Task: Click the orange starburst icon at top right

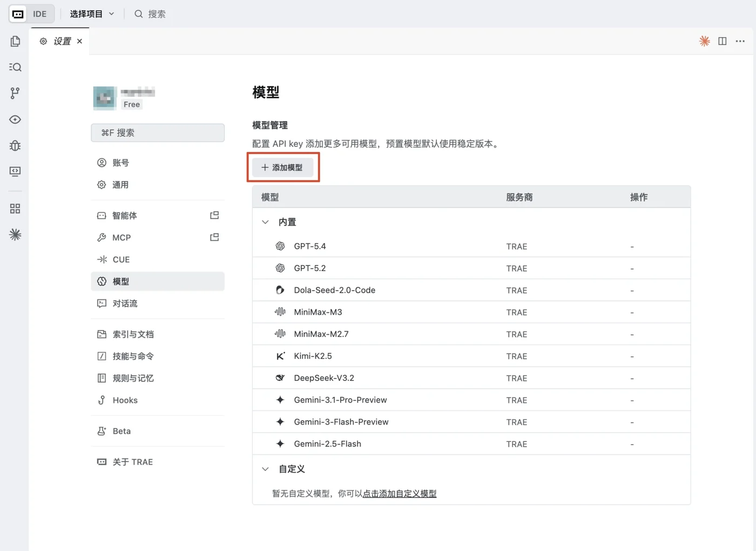Action: pos(705,41)
